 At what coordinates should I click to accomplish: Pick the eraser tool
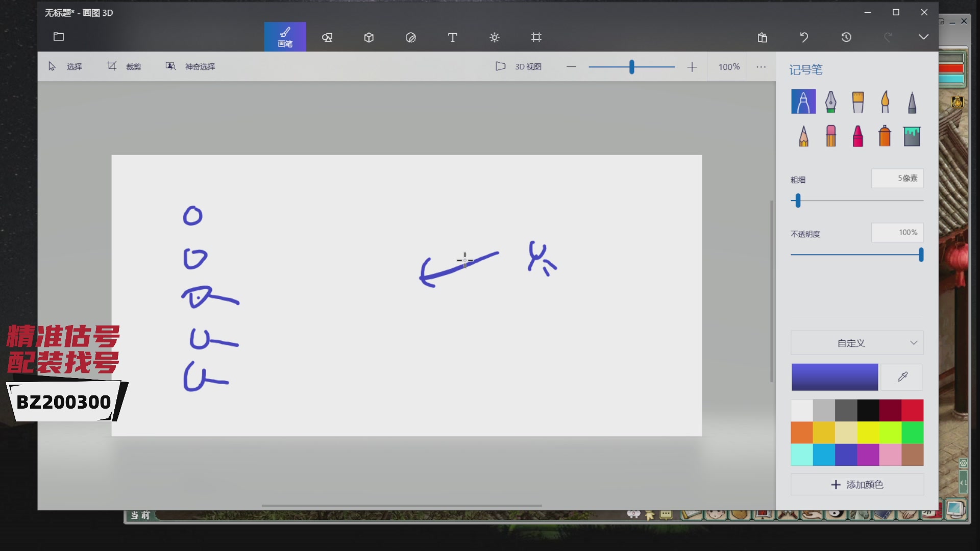click(x=830, y=136)
